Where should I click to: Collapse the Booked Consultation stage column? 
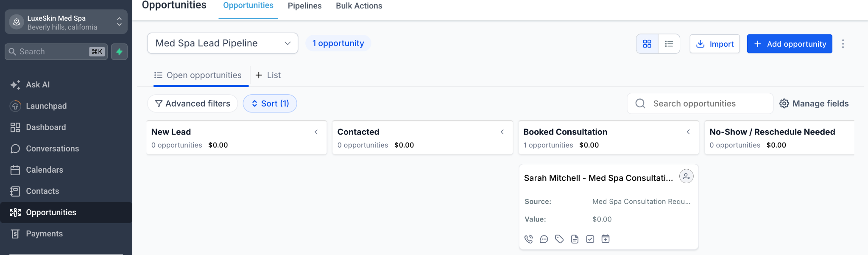pyautogui.click(x=688, y=132)
